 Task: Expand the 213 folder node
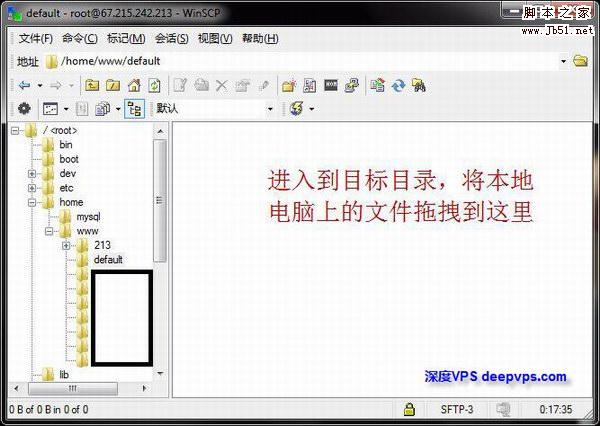pyautogui.click(x=66, y=245)
